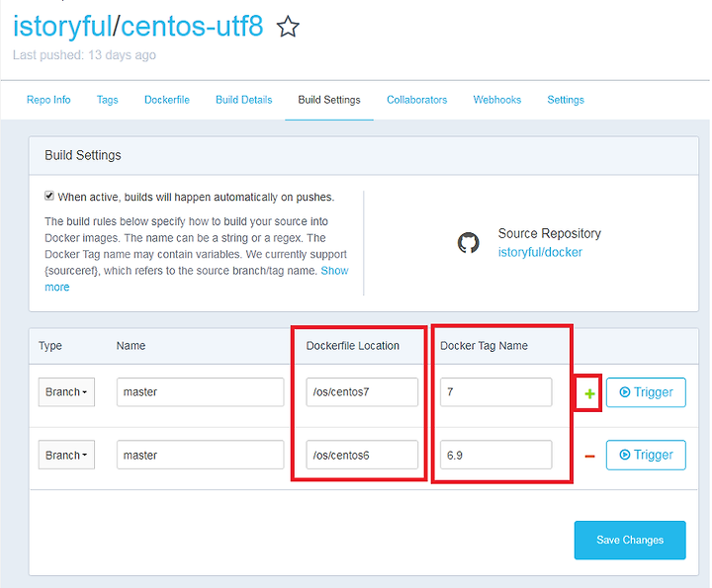Viewport: 712px width, 588px height.
Task: Click the centos-utf8 repository name link
Action: (x=192, y=27)
